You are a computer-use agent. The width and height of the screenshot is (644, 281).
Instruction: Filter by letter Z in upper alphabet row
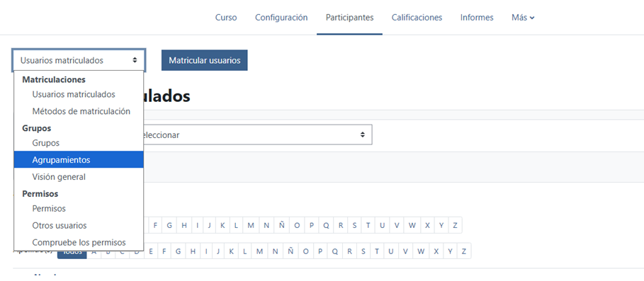(x=455, y=225)
